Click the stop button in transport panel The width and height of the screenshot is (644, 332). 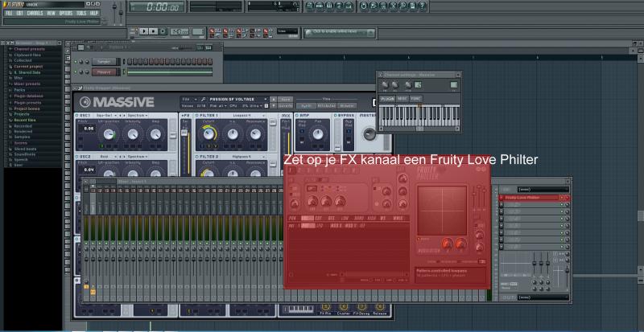click(153, 31)
